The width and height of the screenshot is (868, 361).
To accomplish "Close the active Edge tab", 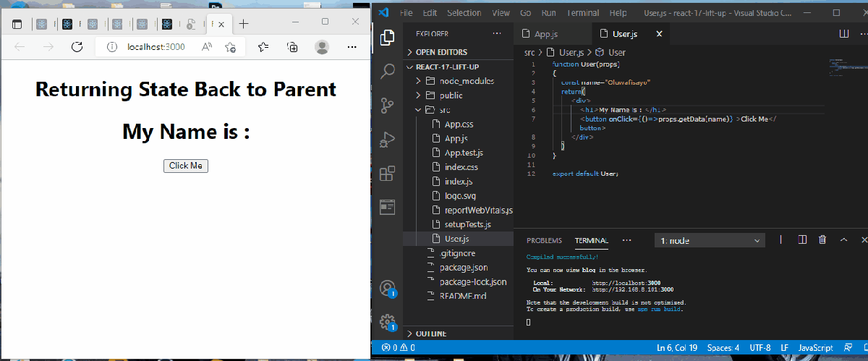I will tap(221, 24).
